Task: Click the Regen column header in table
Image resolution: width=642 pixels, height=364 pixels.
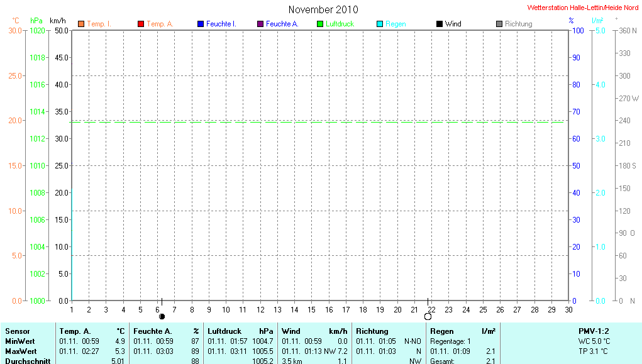Action: tap(441, 331)
